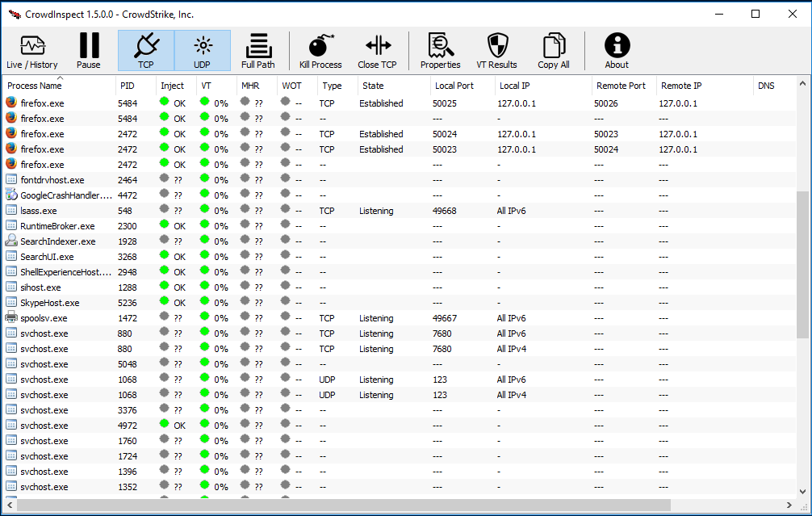The height and width of the screenshot is (516, 812).
Task: Sort by Local Port column header
Action: (x=463, y=86)
